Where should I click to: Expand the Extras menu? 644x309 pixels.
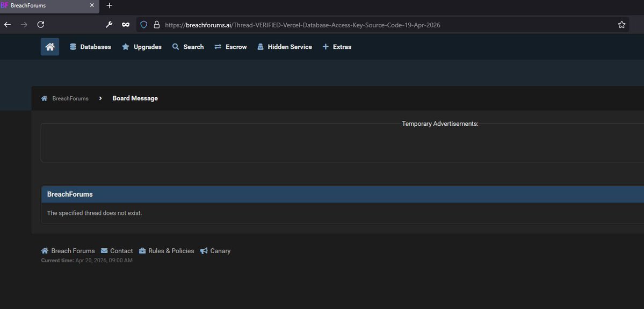click(337, 47)
